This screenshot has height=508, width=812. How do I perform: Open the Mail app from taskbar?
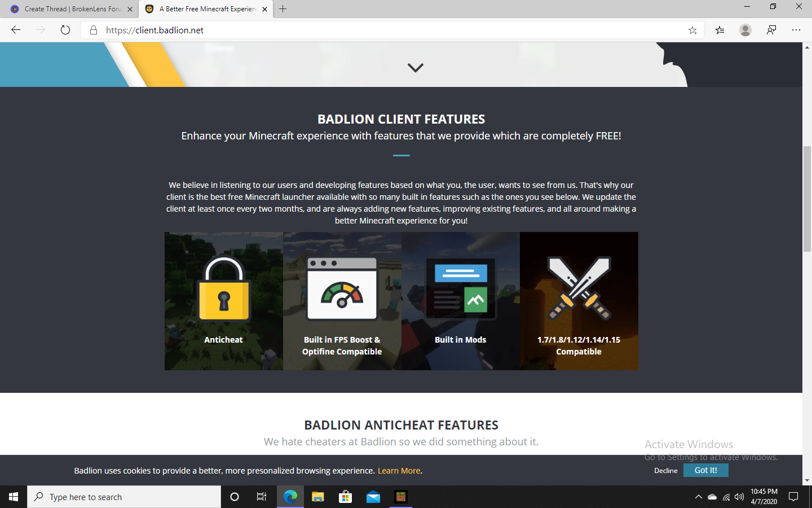[x=373, y=497]
